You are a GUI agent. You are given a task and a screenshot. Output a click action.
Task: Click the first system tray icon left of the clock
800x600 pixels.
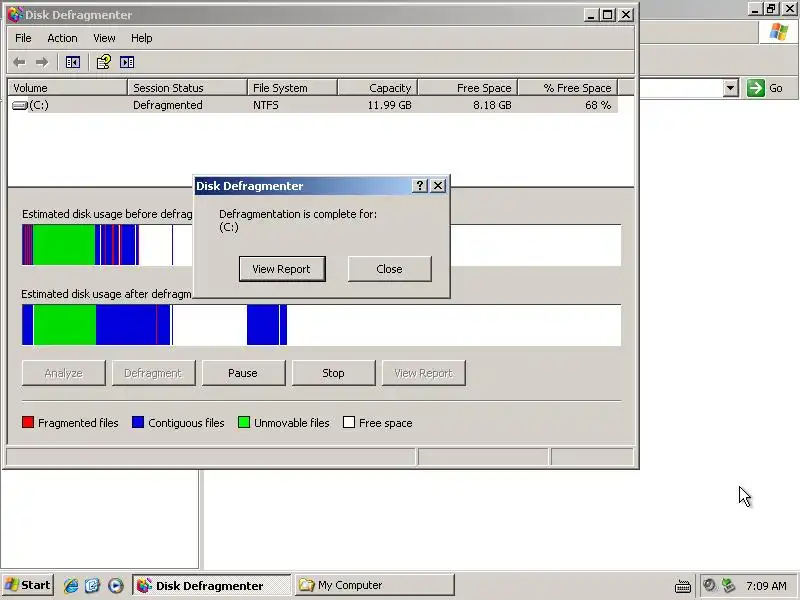pyautogui.click(x=709, y=585)
